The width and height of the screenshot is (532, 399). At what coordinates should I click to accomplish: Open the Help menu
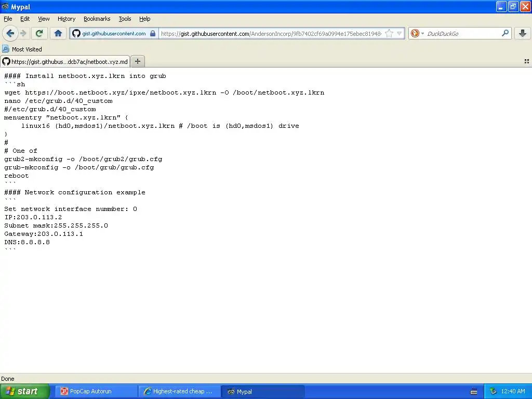[x=144, y=19]
